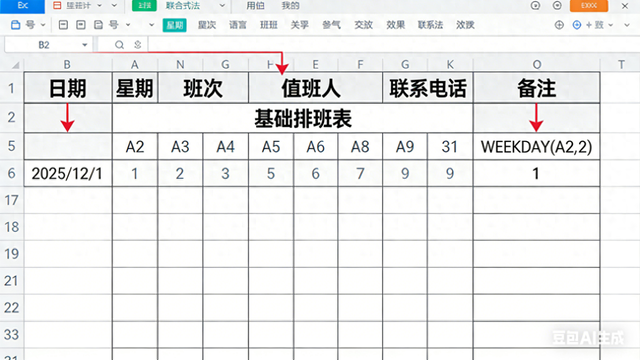640x360 pixels.
Task: Click the red document icon in the title bar
Action: [x=58, y=6]
